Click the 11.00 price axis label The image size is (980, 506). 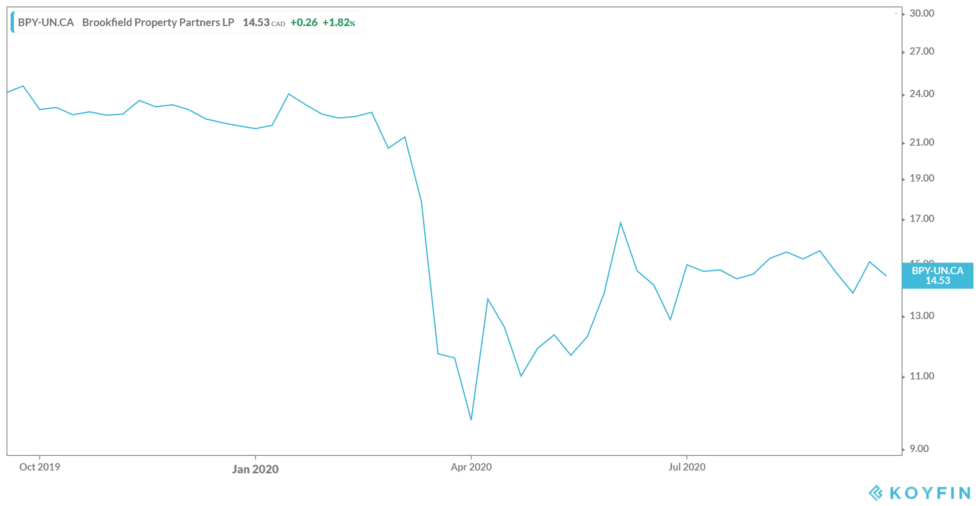pos(922,376)
